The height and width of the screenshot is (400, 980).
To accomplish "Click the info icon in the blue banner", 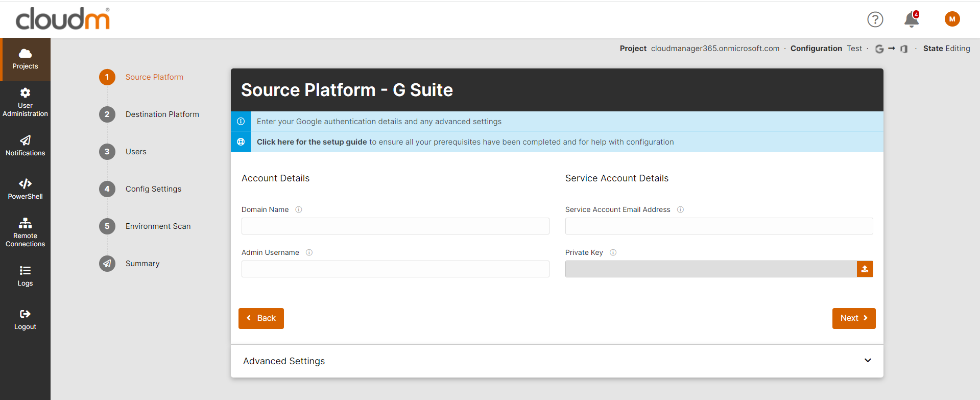I will click(x=241, y=122).
